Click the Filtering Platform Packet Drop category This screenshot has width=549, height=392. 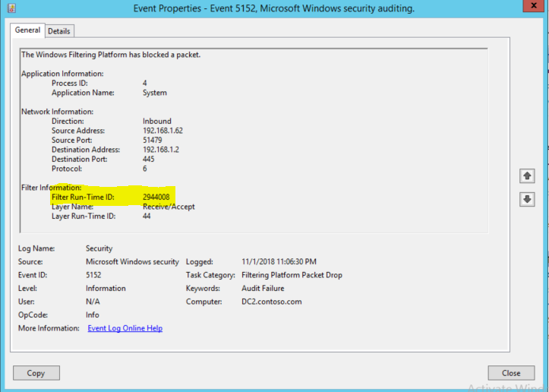pyautogui.click(x=292, y=275)
